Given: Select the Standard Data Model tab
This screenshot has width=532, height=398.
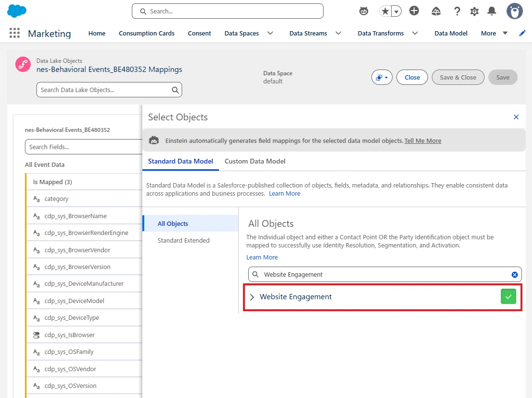Looking at the screenshot, I should point(181,161).
